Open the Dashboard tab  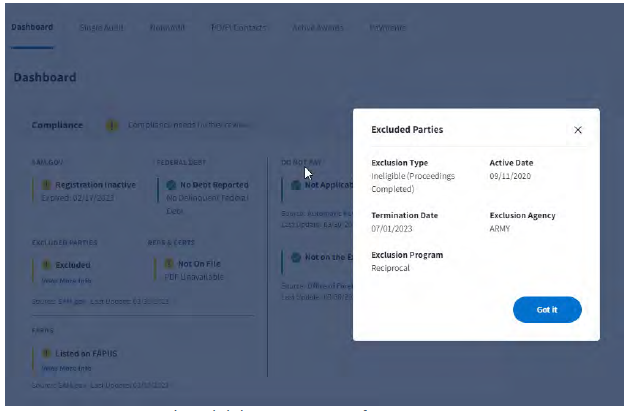pos(32,27)
